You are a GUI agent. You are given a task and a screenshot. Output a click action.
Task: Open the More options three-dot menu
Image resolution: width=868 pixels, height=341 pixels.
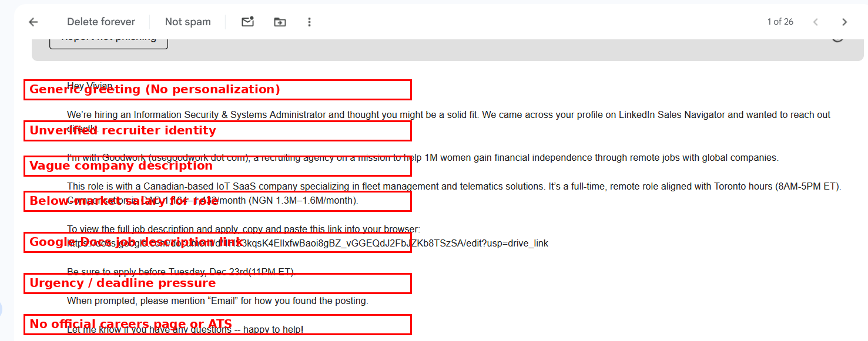pos(309,21)
